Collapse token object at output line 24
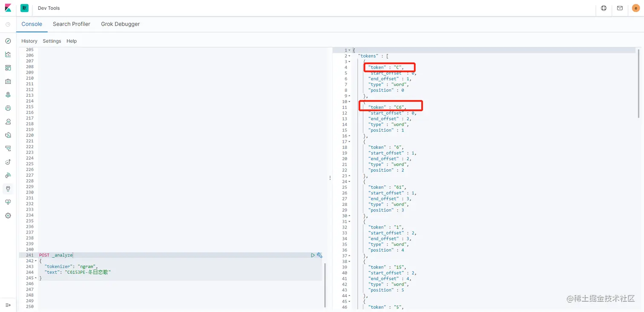Screen dimensions: 644x312 (350, 182)
